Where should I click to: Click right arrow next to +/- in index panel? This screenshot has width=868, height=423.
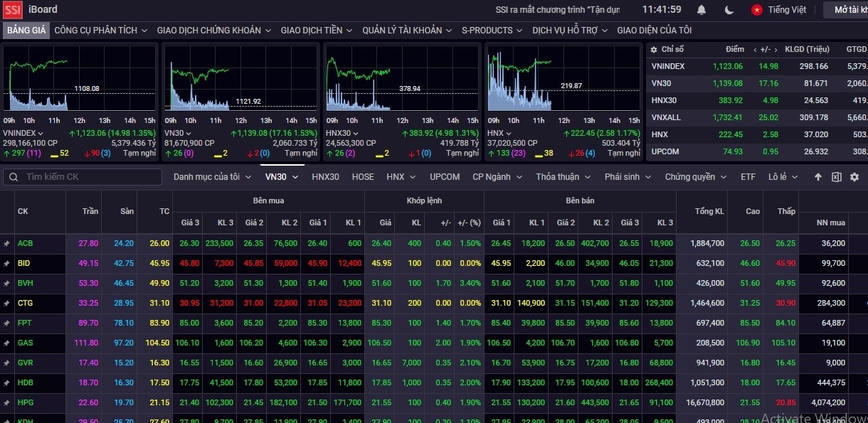pyautogui.click(x=776, y=49)
